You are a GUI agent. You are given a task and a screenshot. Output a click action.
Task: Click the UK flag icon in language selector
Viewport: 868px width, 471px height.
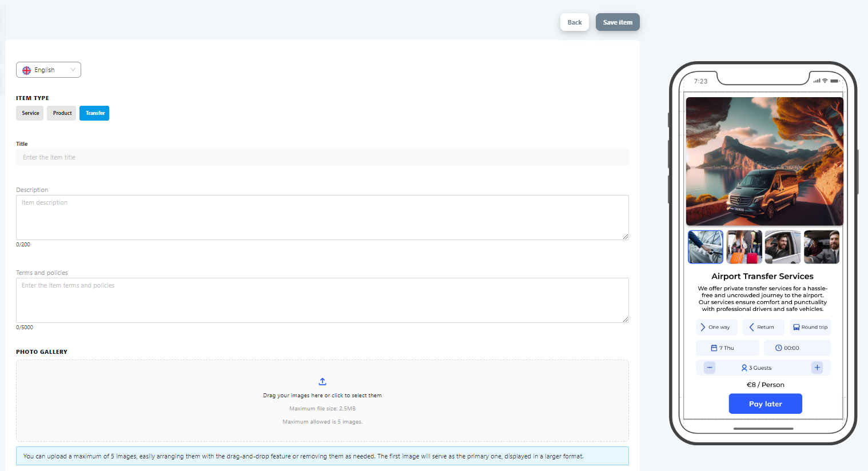[x=26, y=70]
